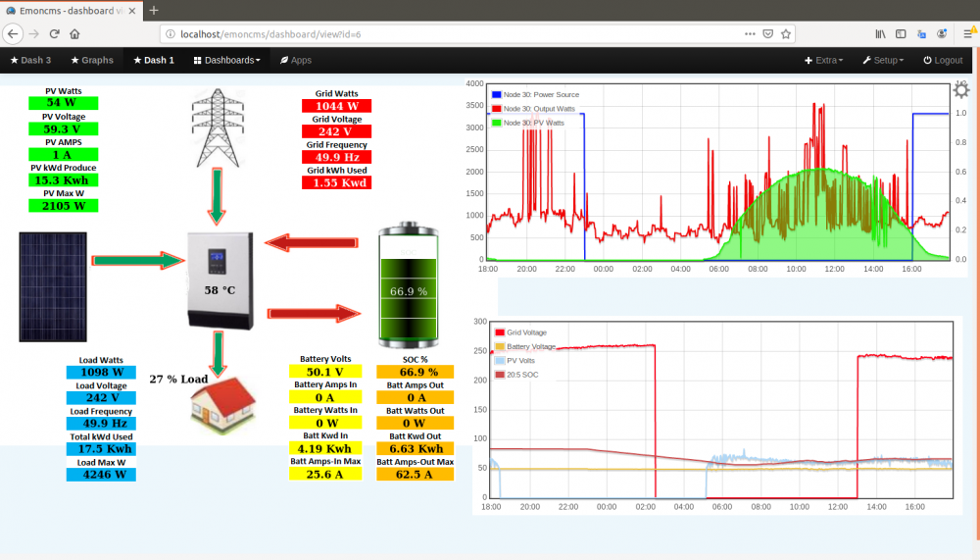
Task: Click the electricity pylon grid image
Action: (x=218, y=127)
